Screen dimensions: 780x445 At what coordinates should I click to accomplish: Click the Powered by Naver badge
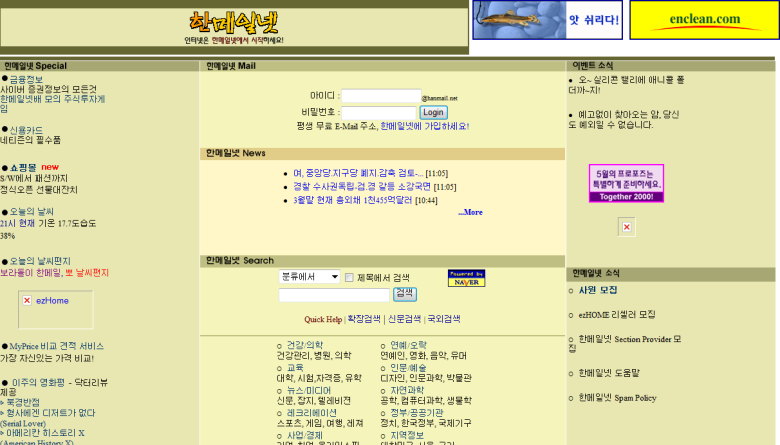[x=466, y=278]
